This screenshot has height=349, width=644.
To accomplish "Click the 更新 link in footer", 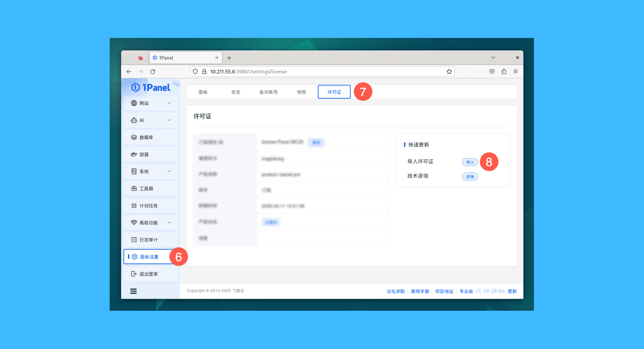I will pyautogui.click(x=512, y=291).
